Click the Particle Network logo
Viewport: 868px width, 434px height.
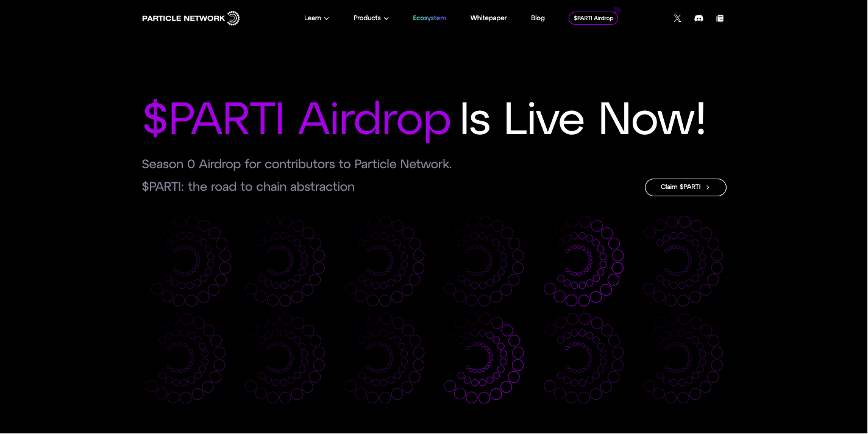pyautogui.click(x=191, y=18)
